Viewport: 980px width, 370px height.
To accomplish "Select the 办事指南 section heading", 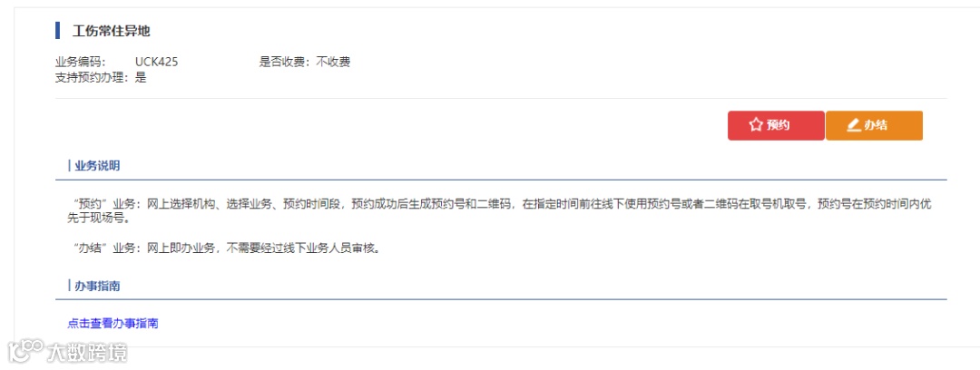I will [97, 287].
